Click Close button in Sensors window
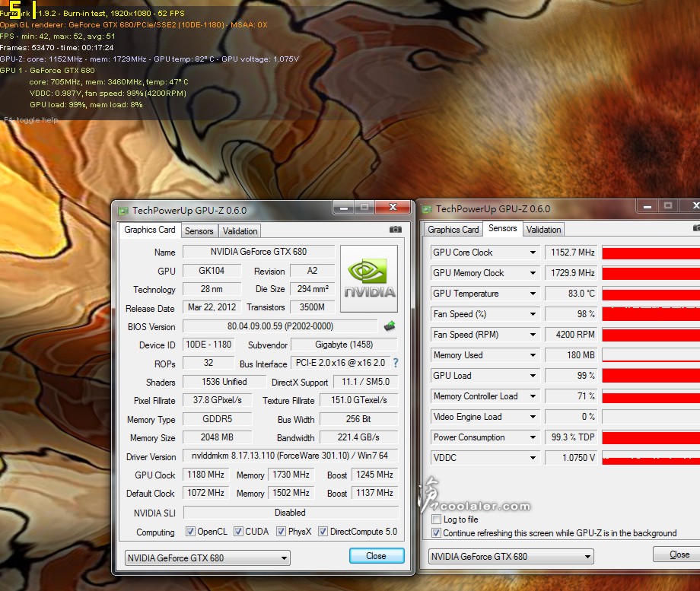The width and height of the screenshot is (700, 591). [678, 554]
